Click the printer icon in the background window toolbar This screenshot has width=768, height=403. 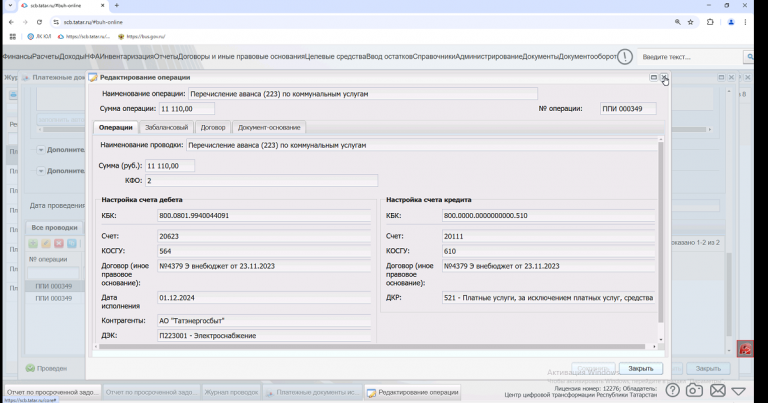13,95
